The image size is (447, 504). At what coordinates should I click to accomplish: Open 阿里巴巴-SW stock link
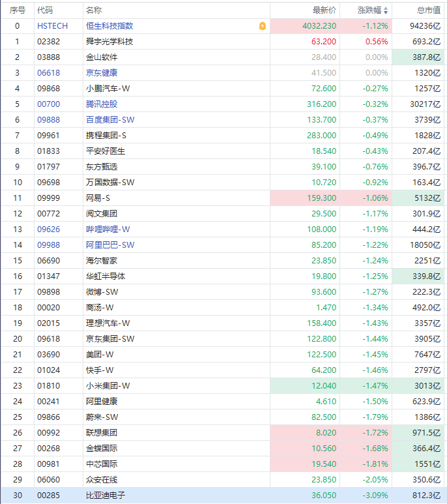pyautogui.click(x=110, y=245)
